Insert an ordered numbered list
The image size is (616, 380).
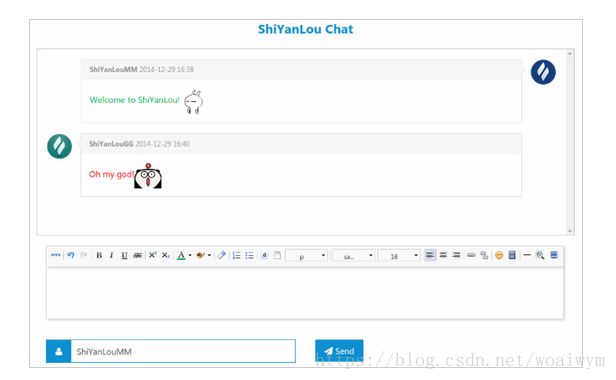pos(236,255)
